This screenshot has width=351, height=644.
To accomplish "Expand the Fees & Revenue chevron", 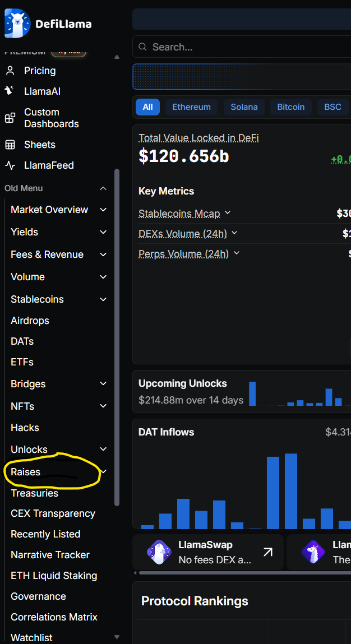I will pyautogui.click(x=103, y=254).
